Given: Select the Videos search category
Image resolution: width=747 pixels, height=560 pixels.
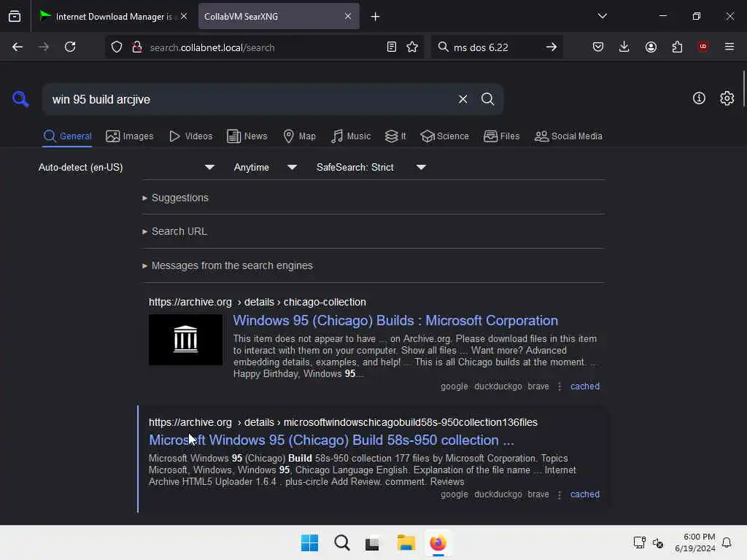Looking at the screenshot, I should 190,136.
